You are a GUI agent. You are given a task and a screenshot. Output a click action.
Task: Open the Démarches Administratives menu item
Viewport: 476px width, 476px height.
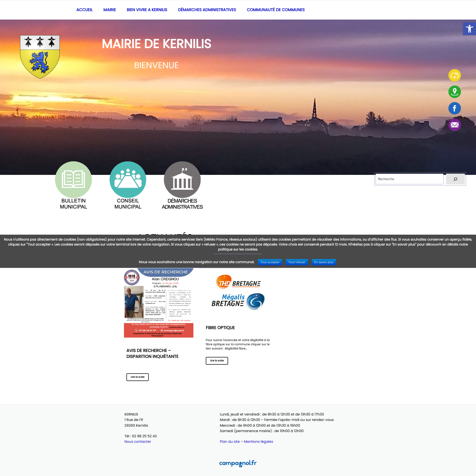(x=207, y=10)
